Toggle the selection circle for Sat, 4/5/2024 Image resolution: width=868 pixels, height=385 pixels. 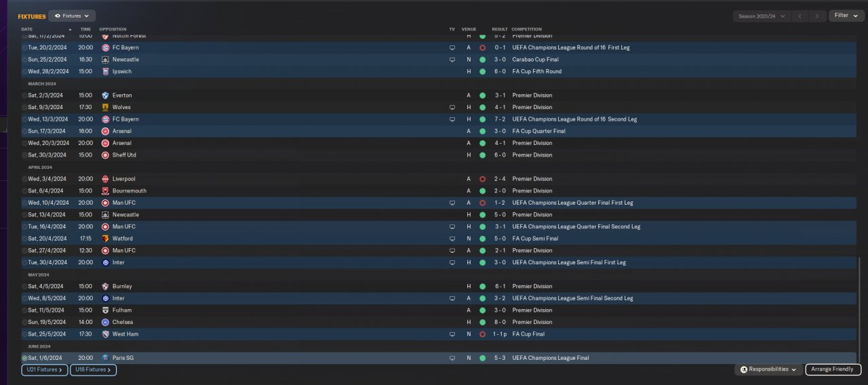[x=24, y=287]
